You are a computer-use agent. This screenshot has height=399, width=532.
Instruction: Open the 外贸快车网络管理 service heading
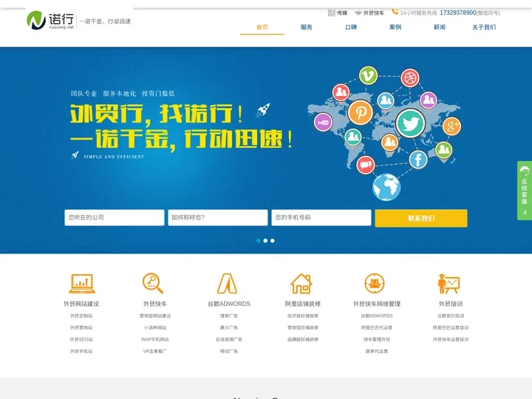point(377,304)
